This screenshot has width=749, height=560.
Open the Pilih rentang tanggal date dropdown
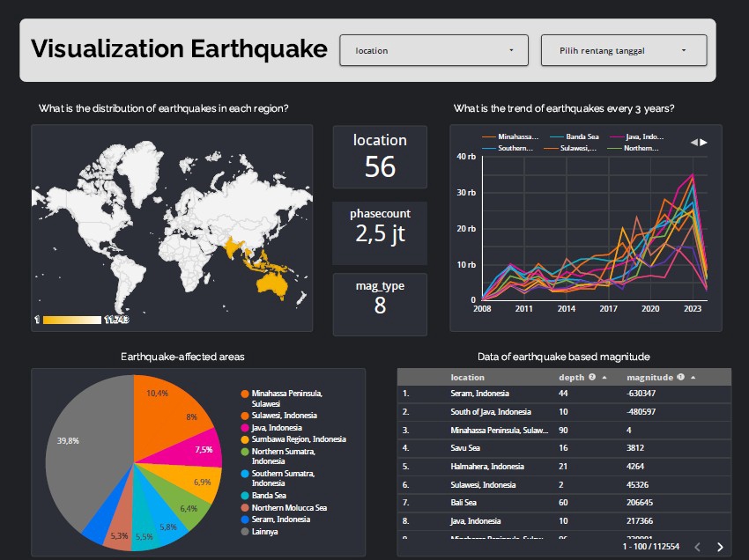point(623,50)
